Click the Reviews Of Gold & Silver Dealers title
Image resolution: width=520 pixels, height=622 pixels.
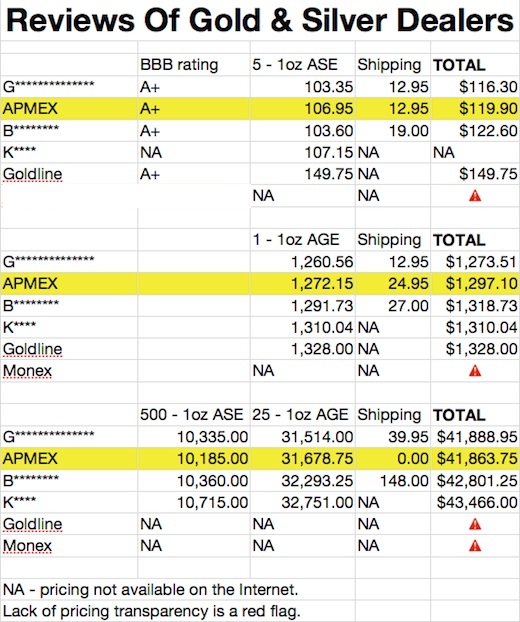coord(260,21)
